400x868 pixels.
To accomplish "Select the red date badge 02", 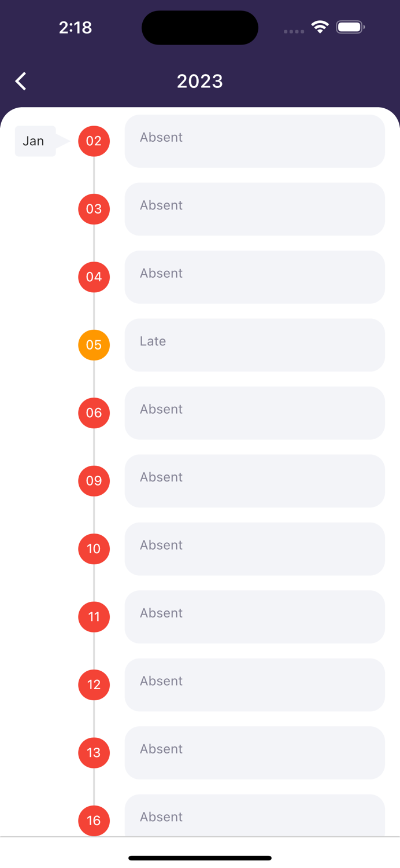I will 94,141.
